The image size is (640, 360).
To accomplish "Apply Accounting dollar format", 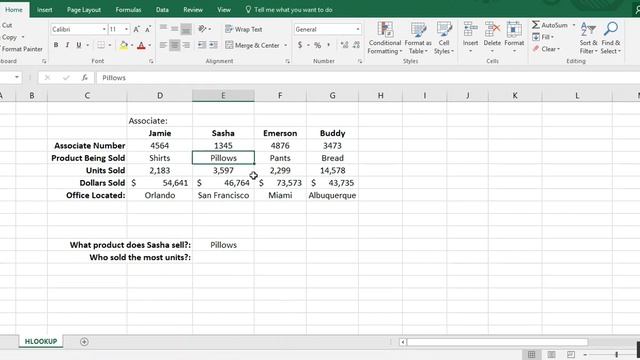I will click(300, 45).
